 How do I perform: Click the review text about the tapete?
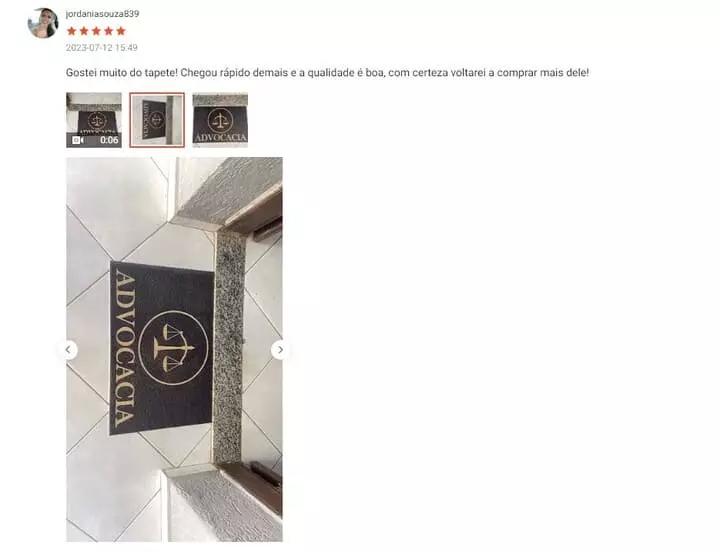click(327, 73)
